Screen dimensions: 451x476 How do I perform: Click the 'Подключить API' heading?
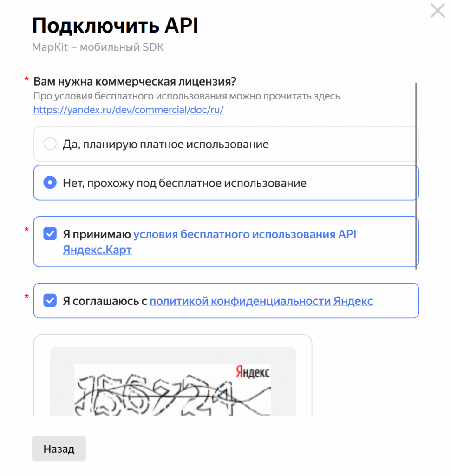(115, 26)
